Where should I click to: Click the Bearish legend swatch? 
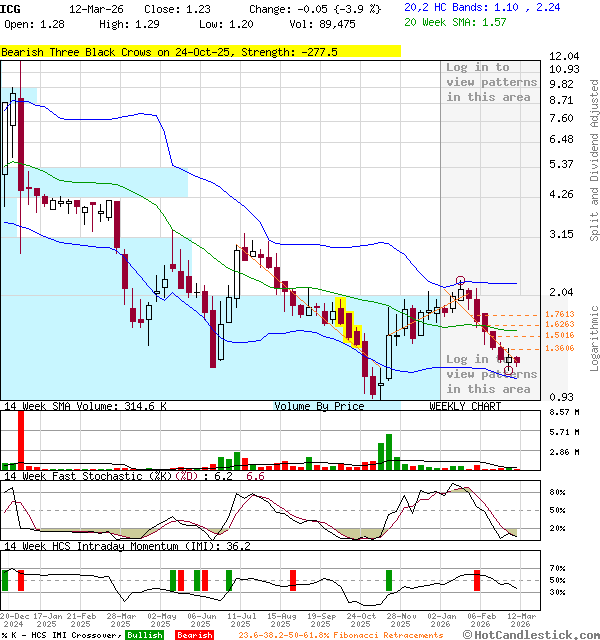(194, 635)
